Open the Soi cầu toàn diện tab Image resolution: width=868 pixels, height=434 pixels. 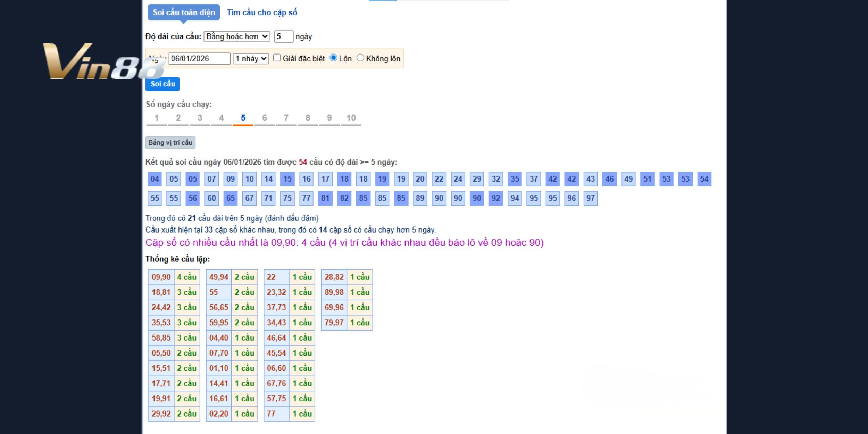coord(184,12)
